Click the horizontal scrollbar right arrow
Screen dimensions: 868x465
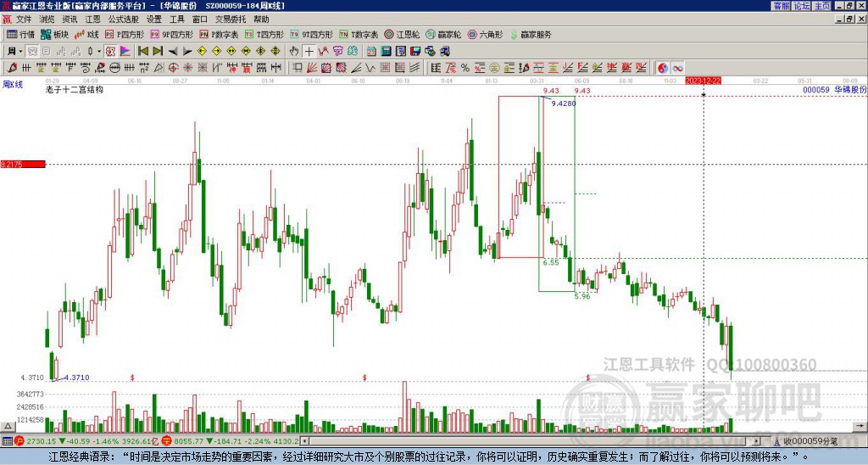coord(757,441)
